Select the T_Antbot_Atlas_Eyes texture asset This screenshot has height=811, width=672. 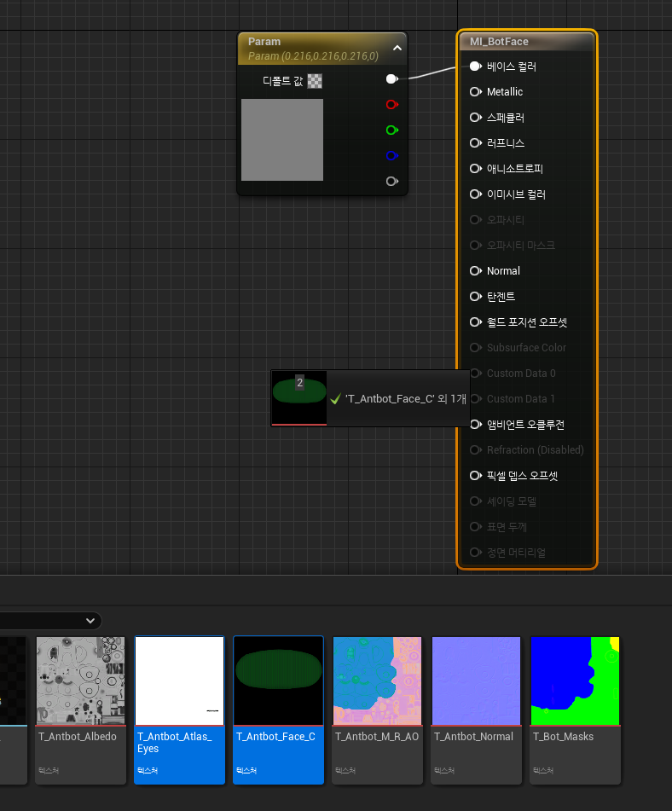(179, 710)
